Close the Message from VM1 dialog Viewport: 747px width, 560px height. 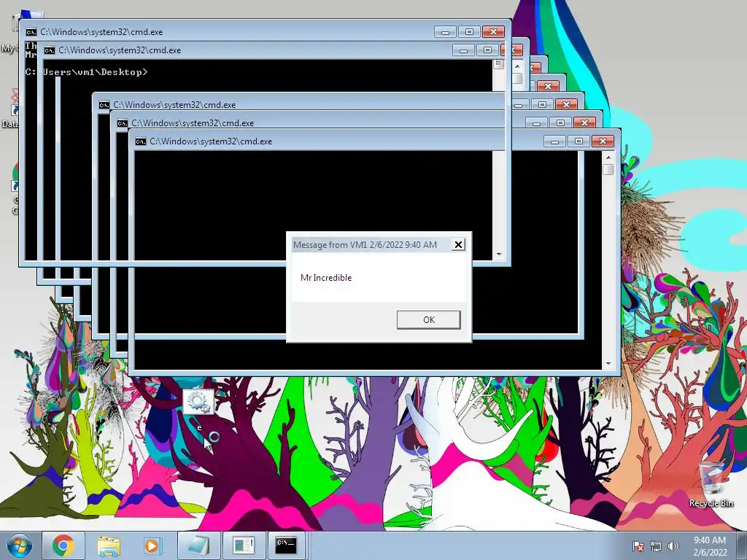(458, 244)
